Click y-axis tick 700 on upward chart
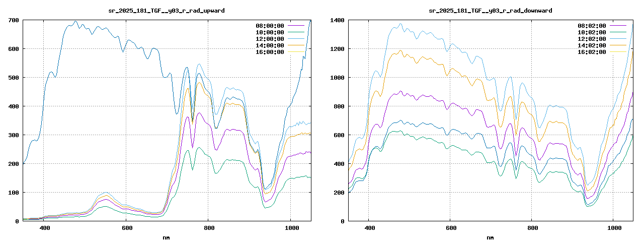This screenshot has width=644, height=242. (x=14, y=20)
